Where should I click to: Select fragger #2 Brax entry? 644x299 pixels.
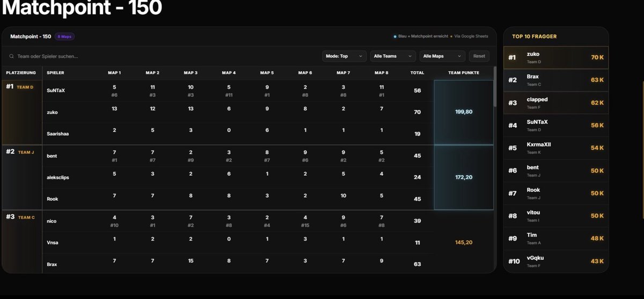click(x=556, y=80)
